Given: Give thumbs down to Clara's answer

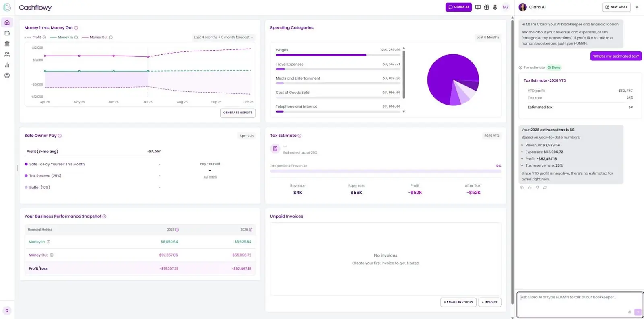Looking at the screenshot, I should coord(537,188).
